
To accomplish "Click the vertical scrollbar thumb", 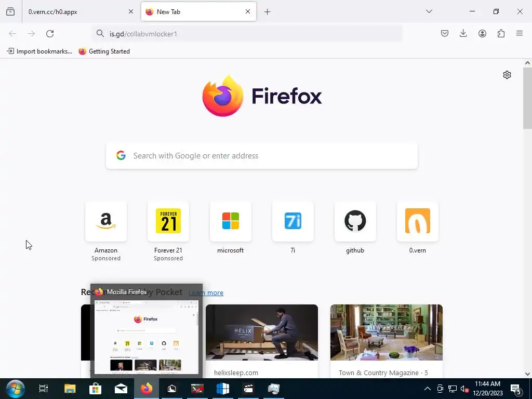I will coord(527,98).
